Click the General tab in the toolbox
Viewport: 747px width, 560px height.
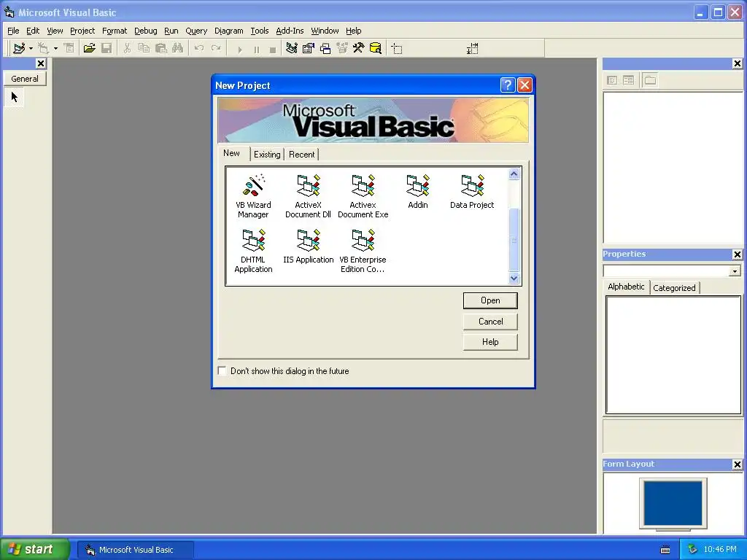click(25, 79)
